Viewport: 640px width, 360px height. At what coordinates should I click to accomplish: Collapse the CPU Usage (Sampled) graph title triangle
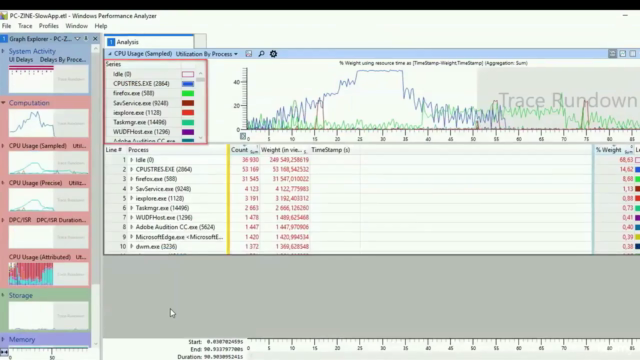110,54
